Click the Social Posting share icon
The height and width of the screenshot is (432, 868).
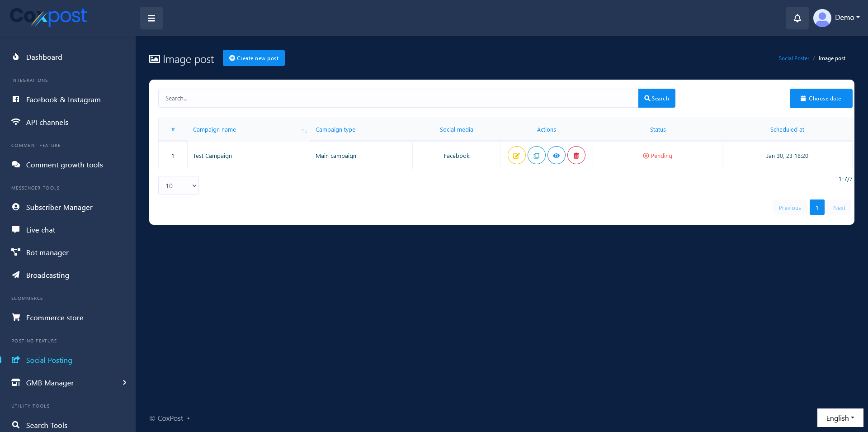point(16,360)
